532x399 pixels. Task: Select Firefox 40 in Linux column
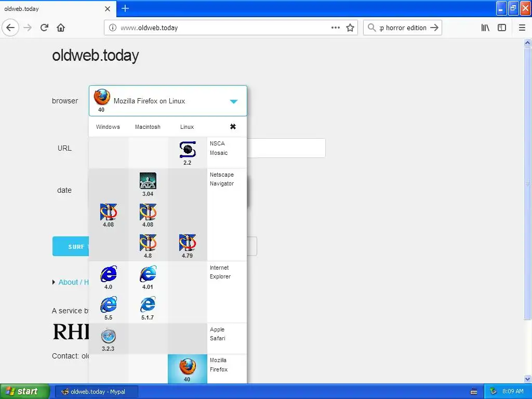(x=187, y=370)
